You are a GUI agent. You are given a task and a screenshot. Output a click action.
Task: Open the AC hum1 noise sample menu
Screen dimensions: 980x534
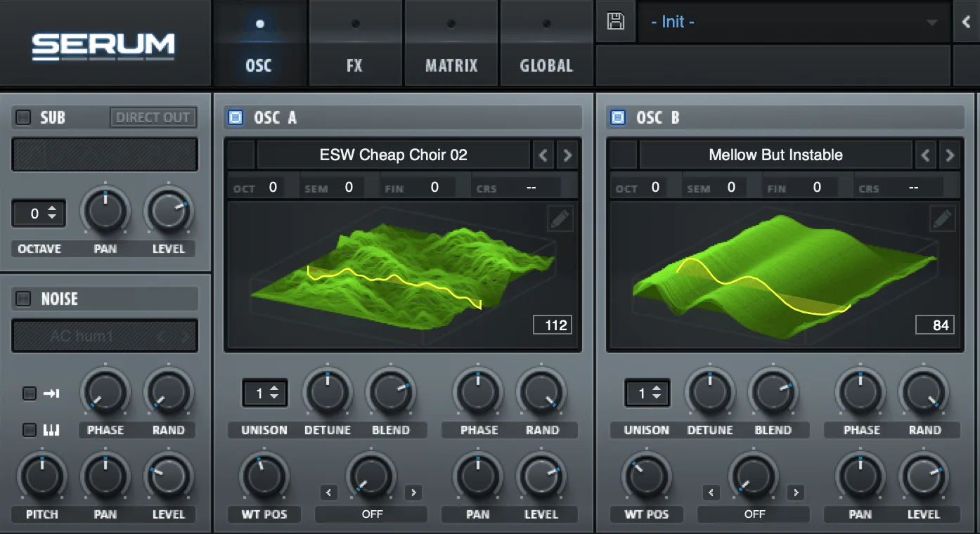(x=105, y=336)
